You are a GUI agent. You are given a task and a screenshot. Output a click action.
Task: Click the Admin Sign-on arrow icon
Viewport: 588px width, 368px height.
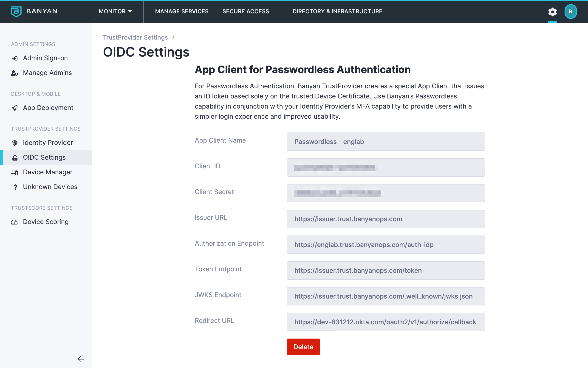click(14, 58)
